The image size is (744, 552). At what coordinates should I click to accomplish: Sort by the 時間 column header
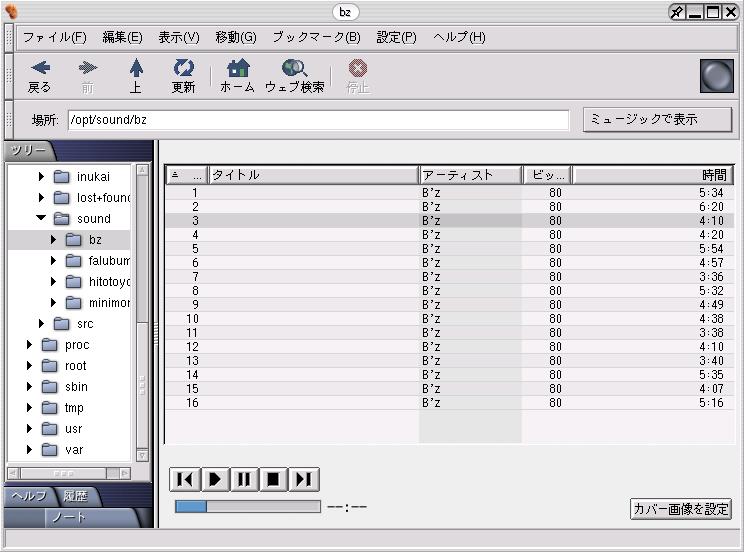(x=653, y=175)
